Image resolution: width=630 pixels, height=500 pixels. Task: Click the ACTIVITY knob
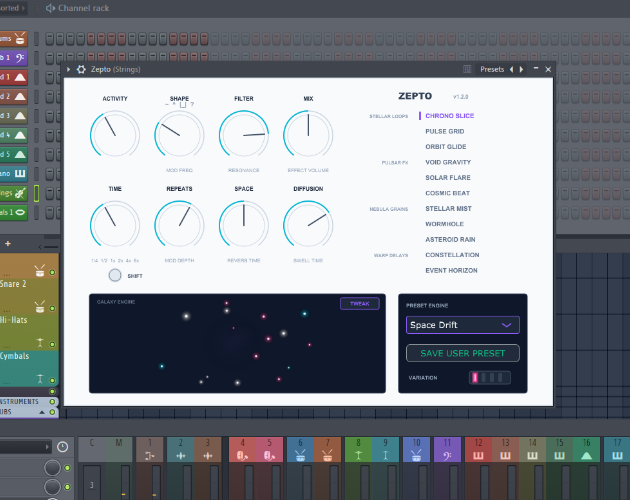(115, 135)
